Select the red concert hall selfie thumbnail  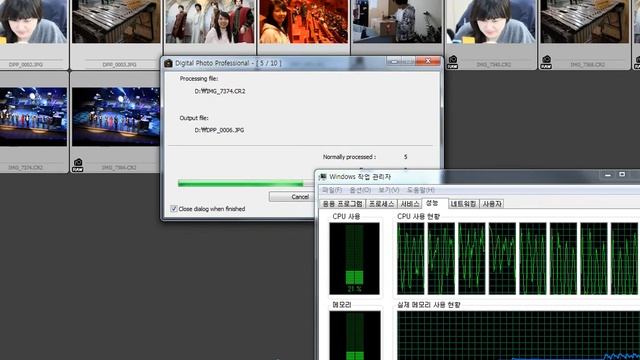[303, 21]
